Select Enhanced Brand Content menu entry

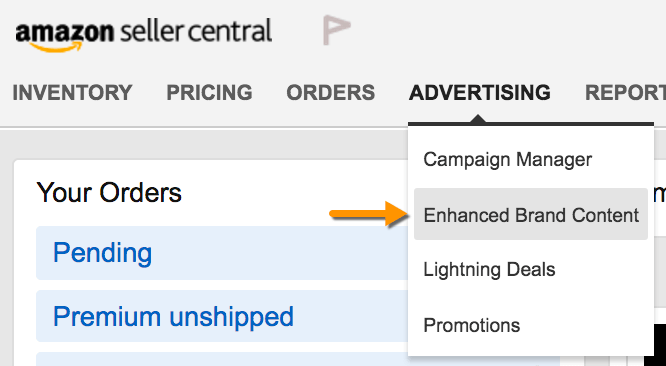pyautogui.click(x=531, y=214)
